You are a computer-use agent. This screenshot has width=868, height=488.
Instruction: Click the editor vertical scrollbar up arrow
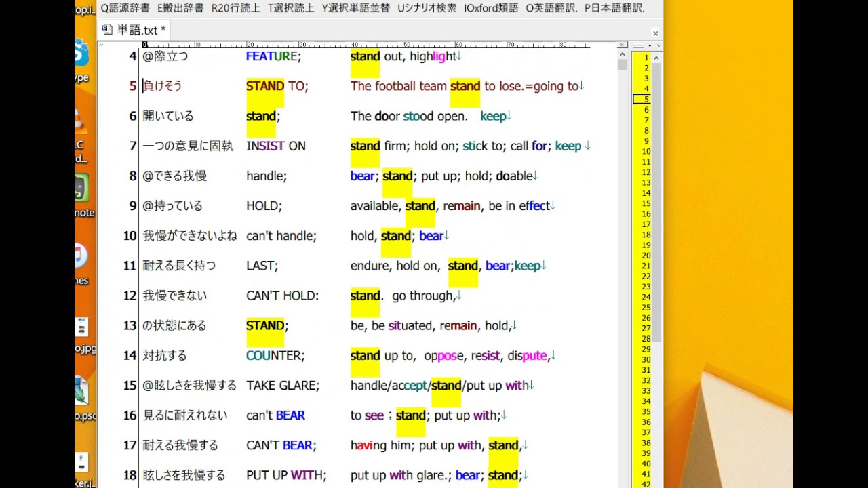623,55
